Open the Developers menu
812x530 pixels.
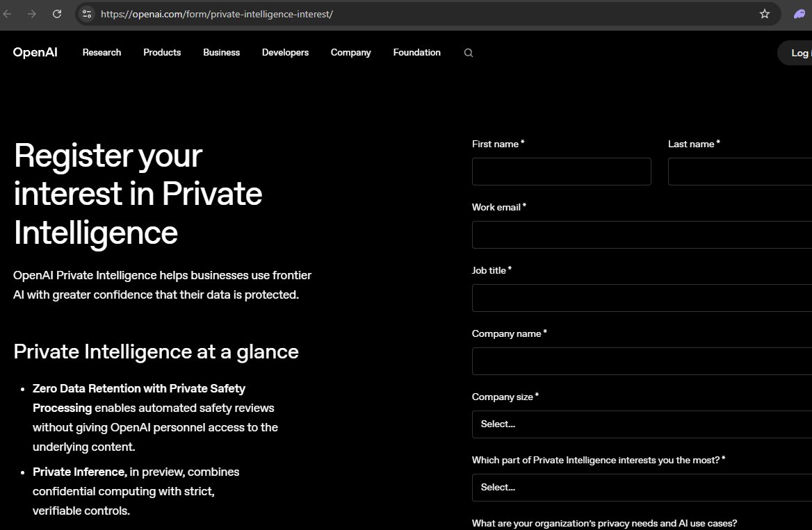pos(285,52)
